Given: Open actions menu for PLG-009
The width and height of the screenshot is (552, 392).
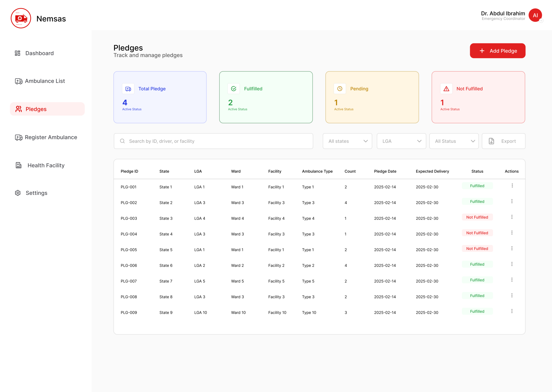Looking at the screenshot, I should point(512,311).
